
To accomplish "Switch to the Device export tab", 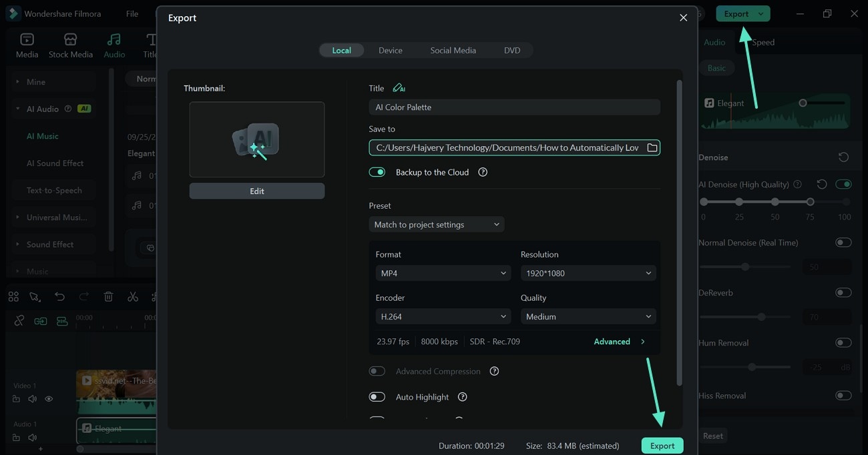I will pos(391,50).
